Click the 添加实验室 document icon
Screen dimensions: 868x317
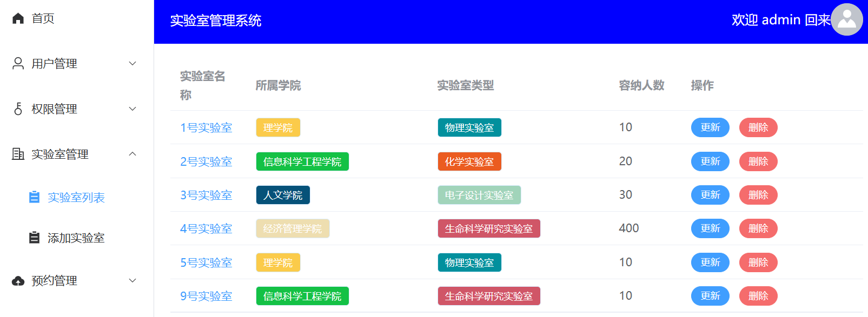pos(34,238)
